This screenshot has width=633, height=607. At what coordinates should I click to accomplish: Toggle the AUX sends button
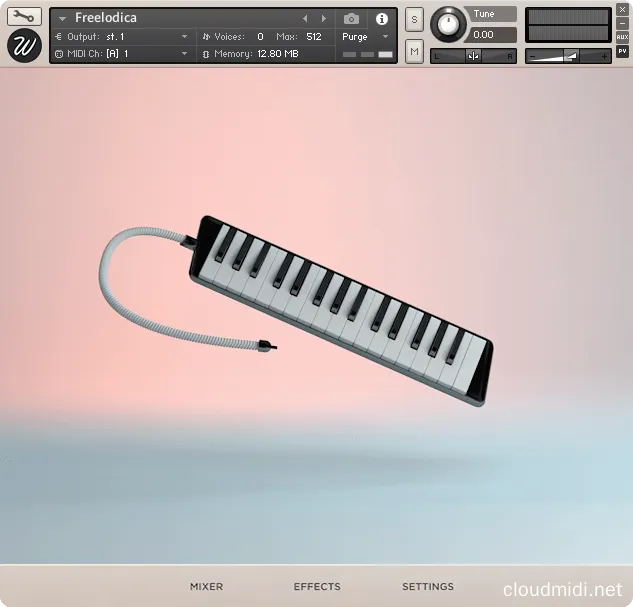click(x=622, y=37)
